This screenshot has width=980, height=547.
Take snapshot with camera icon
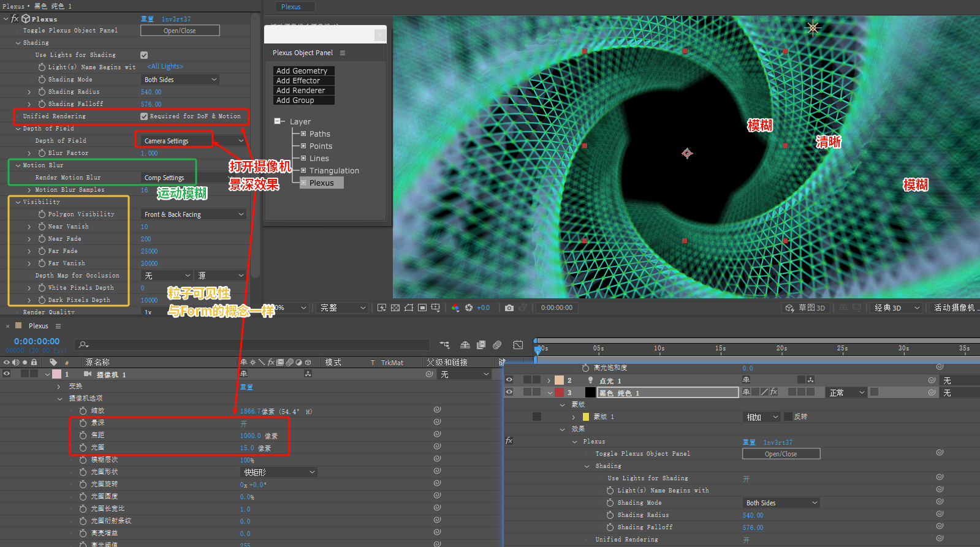509,307
